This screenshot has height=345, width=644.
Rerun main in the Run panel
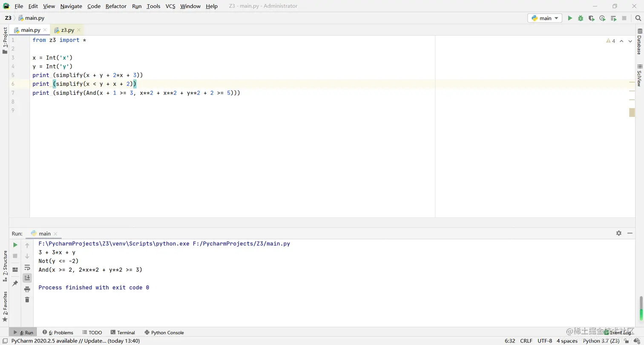pyautogui.click(x=15, y=245)
